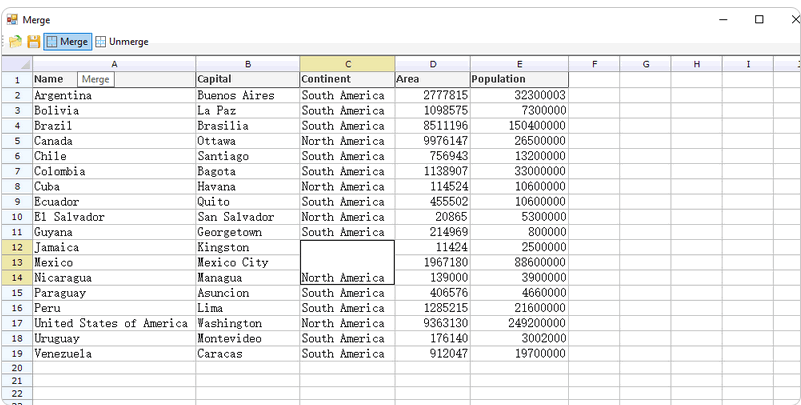Viewport: 801px width, 405px height.
Task: Click the Merge toolbar button
Action: [68, 41]
